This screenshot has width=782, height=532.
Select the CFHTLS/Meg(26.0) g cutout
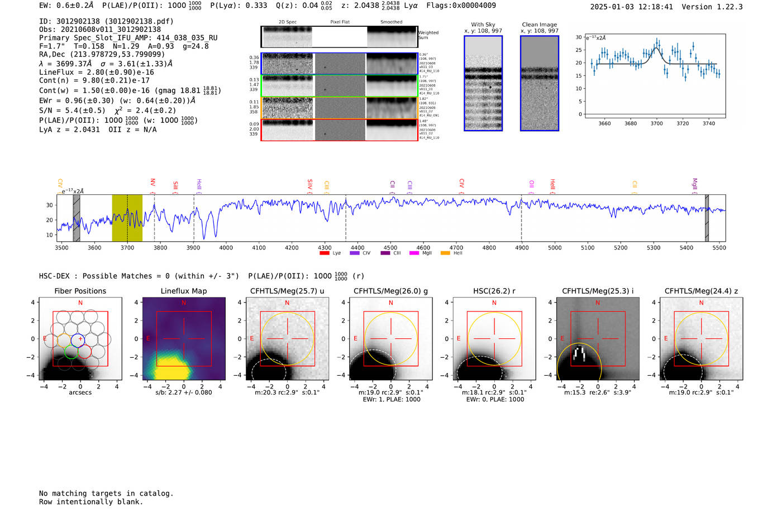click(x=390, y=338)
